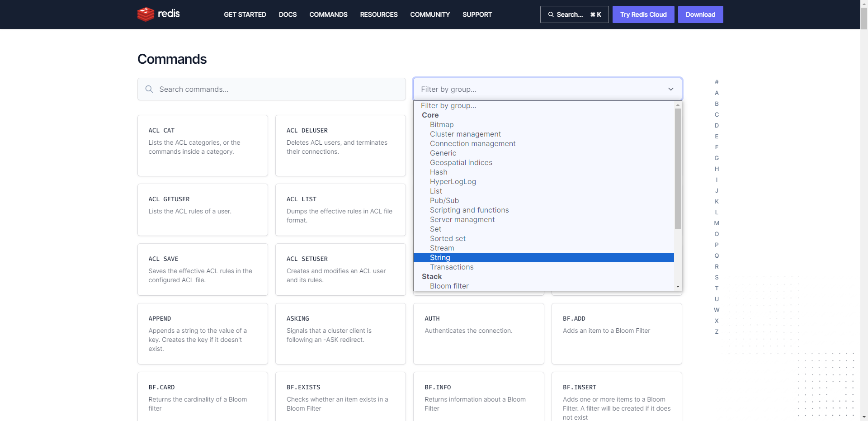Open the SUPPORT nav item
The image size is (868, 421).
click(477, 14)
